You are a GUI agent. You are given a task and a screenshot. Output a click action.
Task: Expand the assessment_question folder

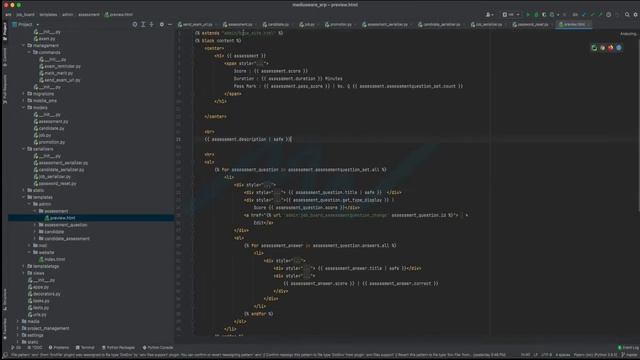click(x=35, y=225)
